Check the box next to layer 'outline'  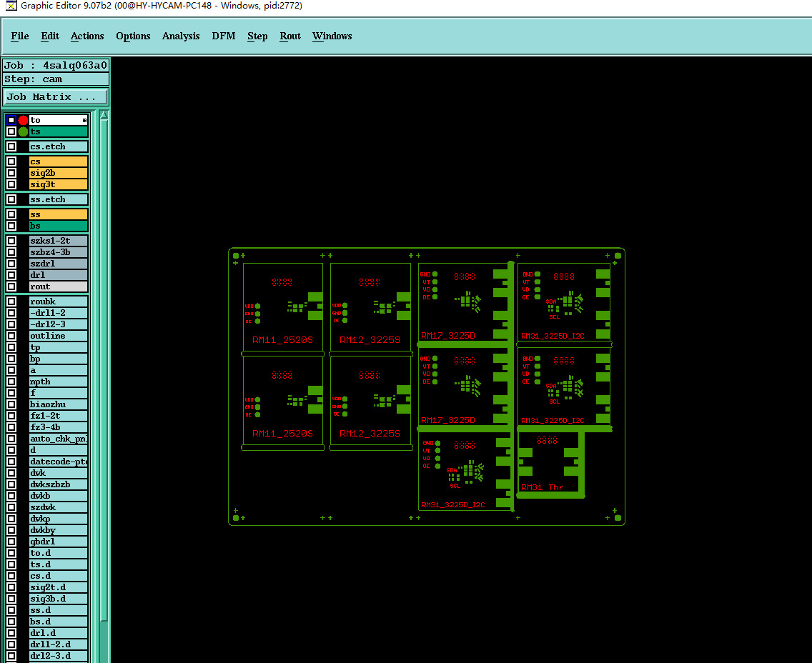pyautogui.click(x=11, y=335)
